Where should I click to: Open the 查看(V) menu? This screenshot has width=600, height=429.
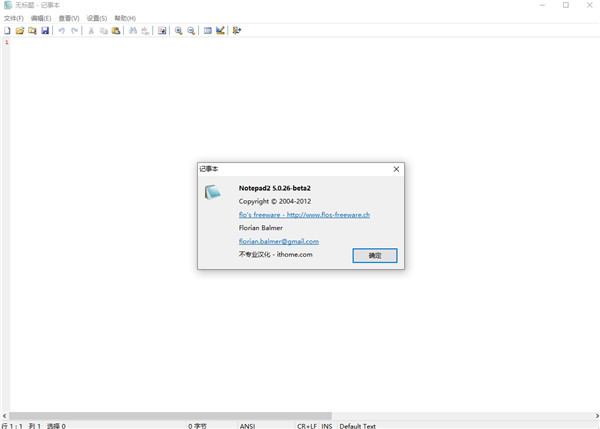click(69, 18)
